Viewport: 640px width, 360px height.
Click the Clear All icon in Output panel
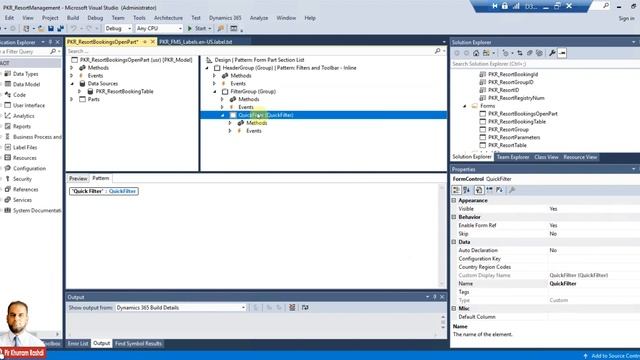292,307
